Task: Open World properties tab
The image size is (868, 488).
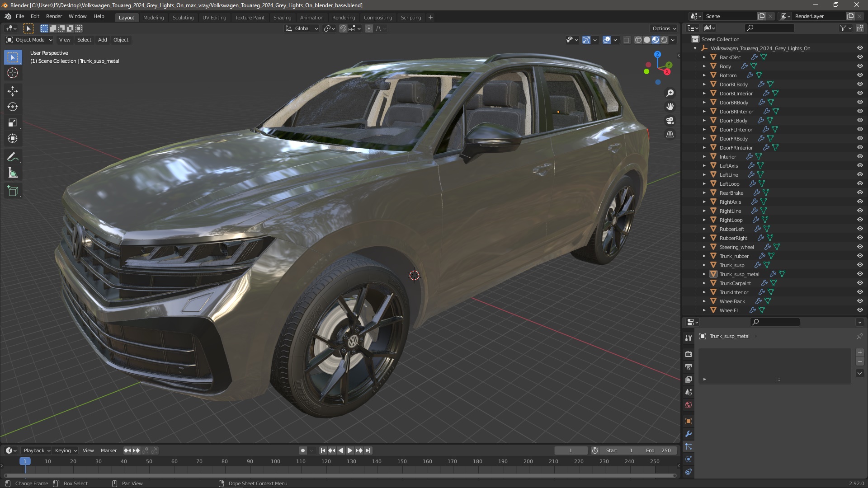Action: coord(689,405)
